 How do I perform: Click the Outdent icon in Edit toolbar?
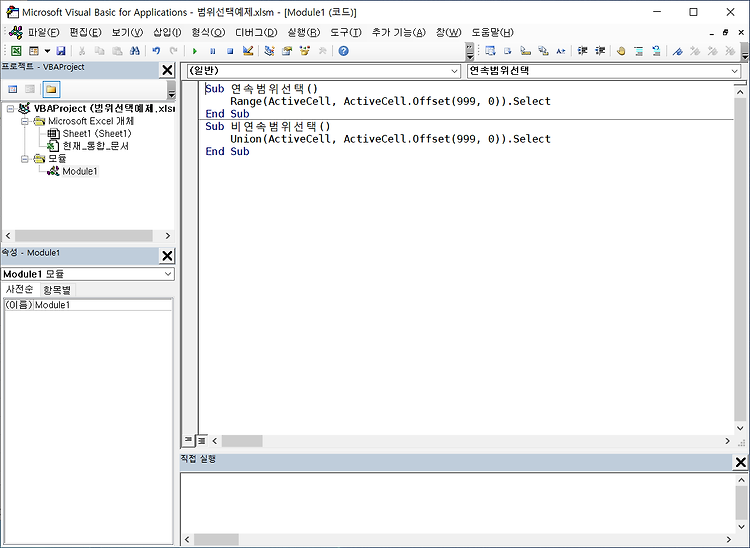(x=600, y=51)
